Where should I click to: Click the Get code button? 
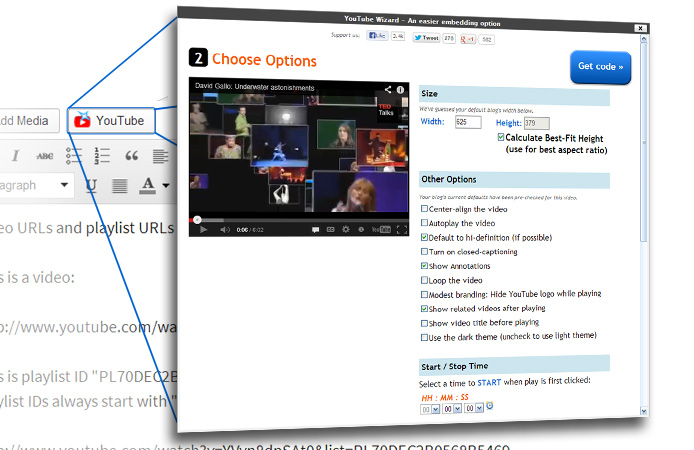click(600, 67)
